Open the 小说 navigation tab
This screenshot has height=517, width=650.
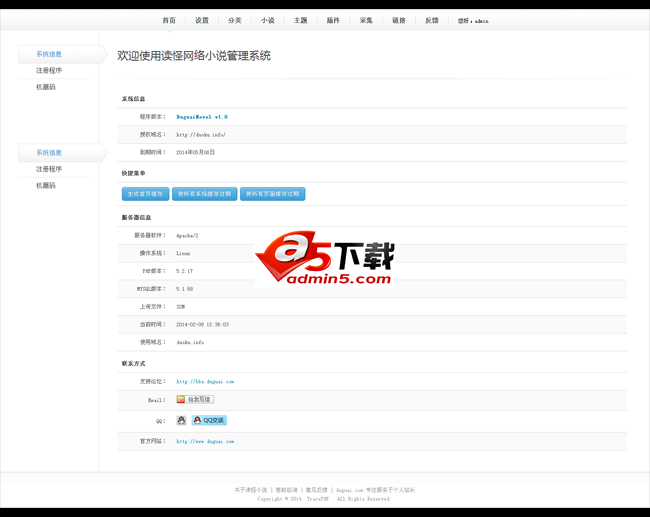(x=268, y=20)
